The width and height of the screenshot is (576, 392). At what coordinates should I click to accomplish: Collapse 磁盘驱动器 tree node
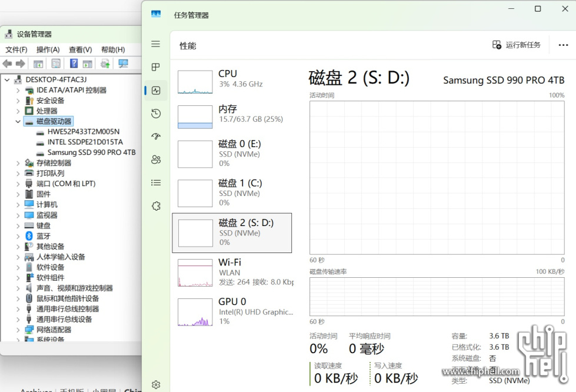(18, 121)
